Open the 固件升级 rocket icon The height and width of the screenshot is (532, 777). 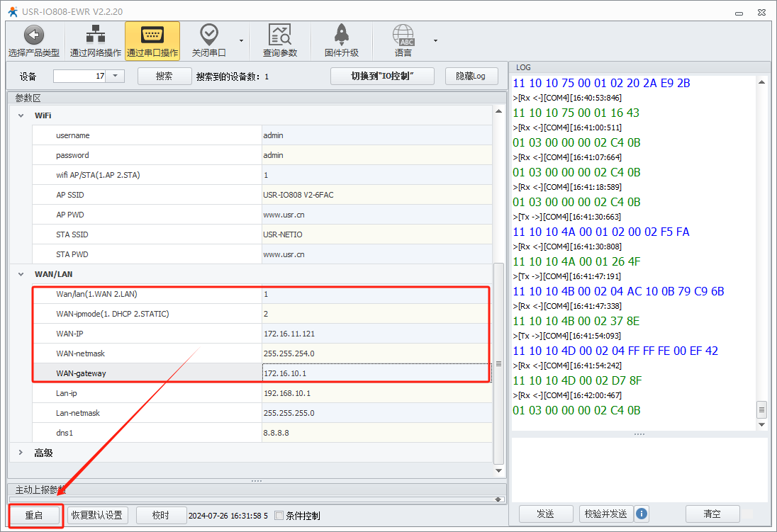click(342, 35)
